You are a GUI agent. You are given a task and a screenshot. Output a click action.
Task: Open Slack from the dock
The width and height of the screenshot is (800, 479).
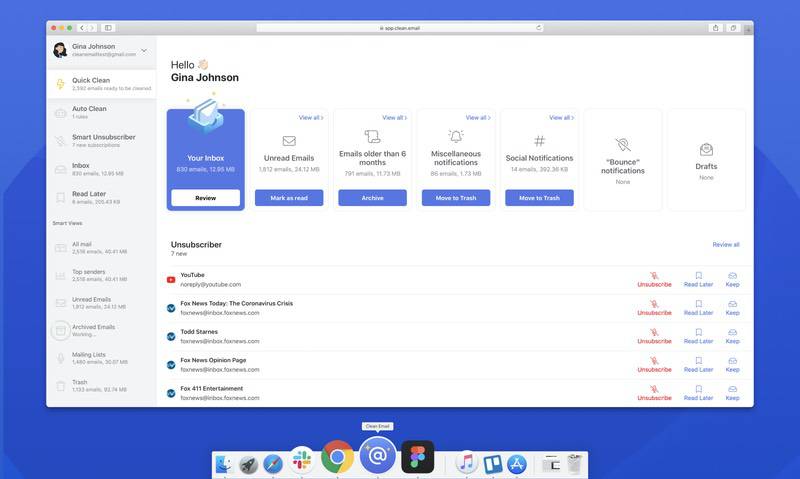(x=302, y=460)
